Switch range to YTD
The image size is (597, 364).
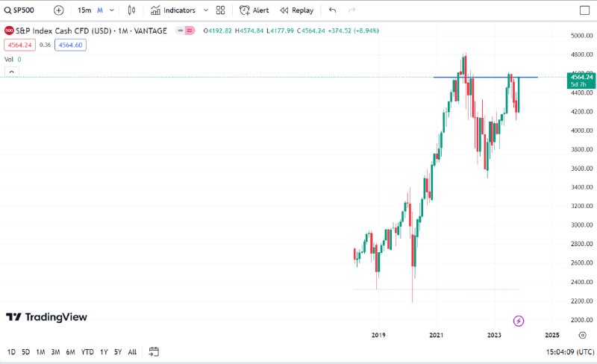[87, 351]
